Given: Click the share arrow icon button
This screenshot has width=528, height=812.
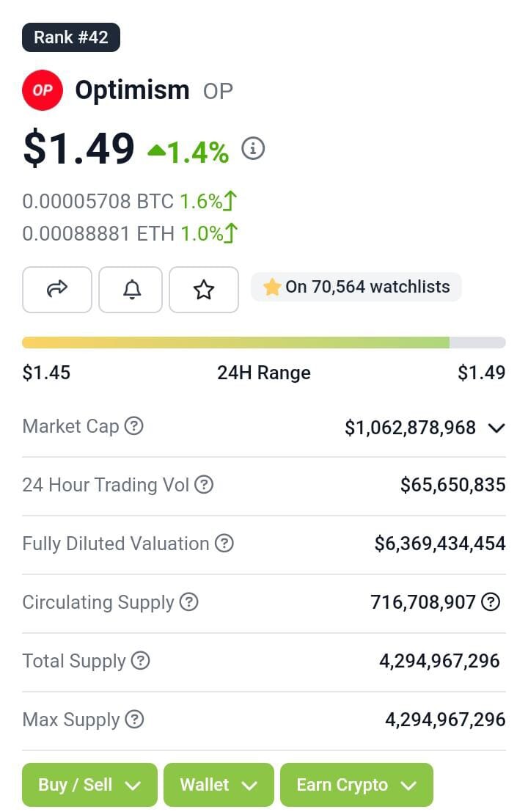Looking at the screenshot, I should coord(57,290).
